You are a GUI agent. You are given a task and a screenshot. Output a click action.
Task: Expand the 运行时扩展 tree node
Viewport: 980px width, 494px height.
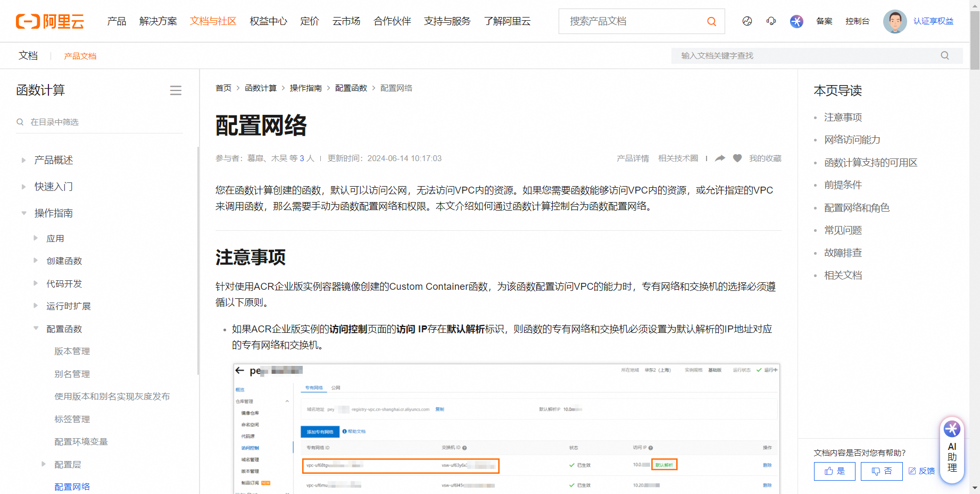coord(36,306)
